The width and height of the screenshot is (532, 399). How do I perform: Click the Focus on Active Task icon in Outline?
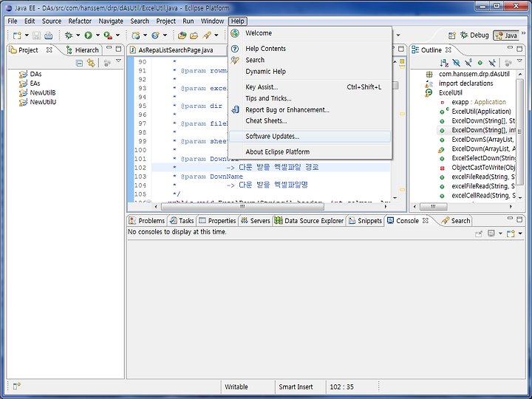[508, 63]
